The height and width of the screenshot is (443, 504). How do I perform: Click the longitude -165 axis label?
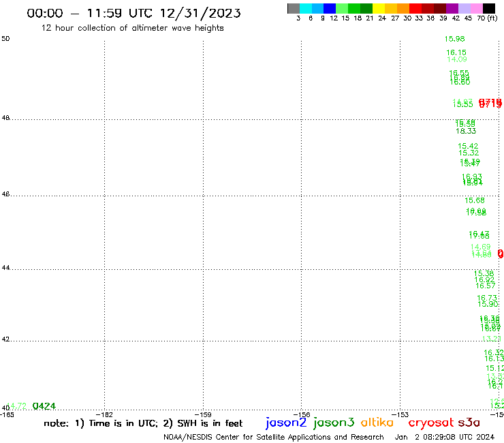[x=7, y=414]
